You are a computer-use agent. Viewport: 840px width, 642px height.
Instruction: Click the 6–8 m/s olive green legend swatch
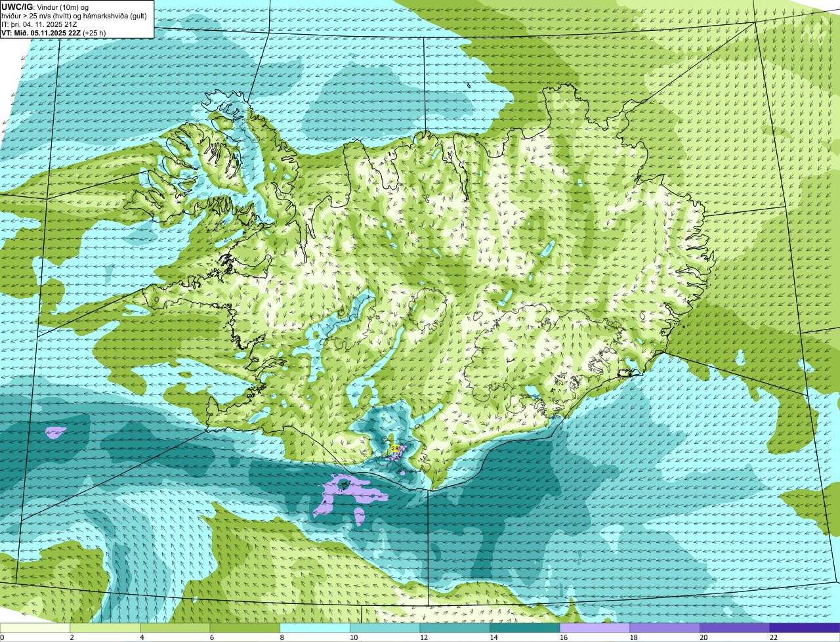point(245,628)
